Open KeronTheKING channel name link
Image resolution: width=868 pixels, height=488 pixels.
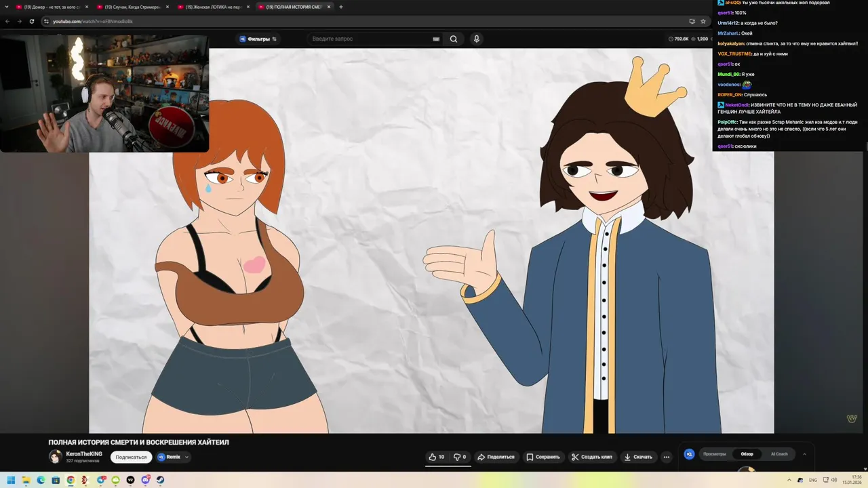[x=84, y=454]
